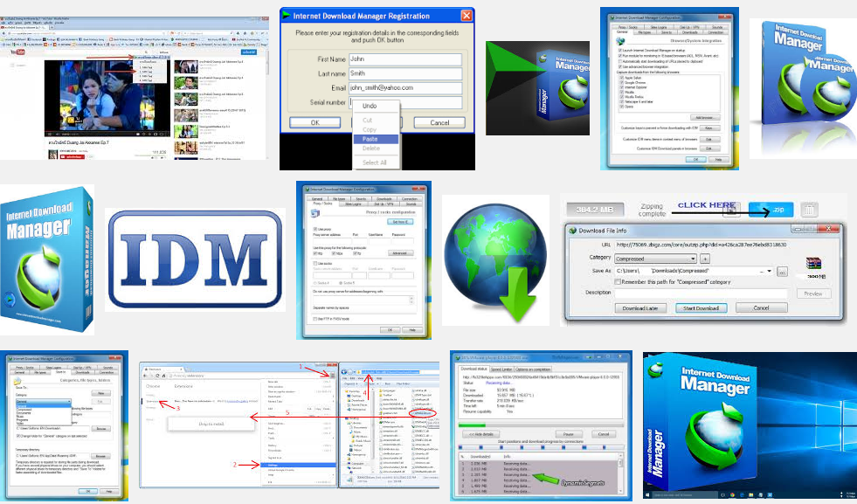Toggle the Use proxy checkbox
The image size is (857, 504).
coord(315,229)
